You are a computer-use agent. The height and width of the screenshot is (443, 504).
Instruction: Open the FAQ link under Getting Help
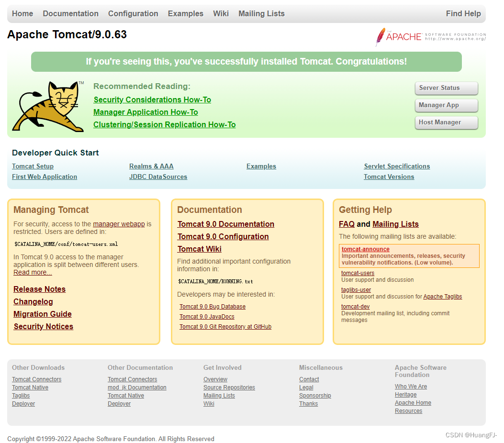(346, 224)
